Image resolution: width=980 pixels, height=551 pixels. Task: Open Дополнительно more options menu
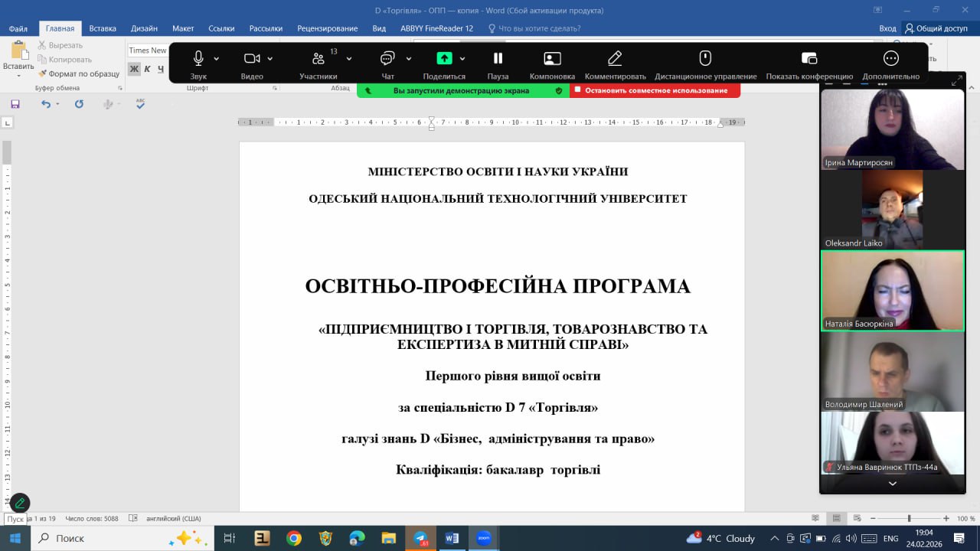(890, 59)
